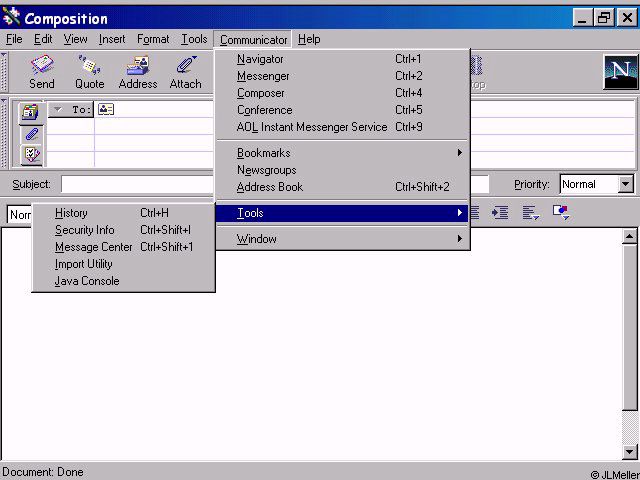The height and width of the screenshot is (480, 640).
Task: Choose Messenger from the menu
Action: tap(342, 76)
